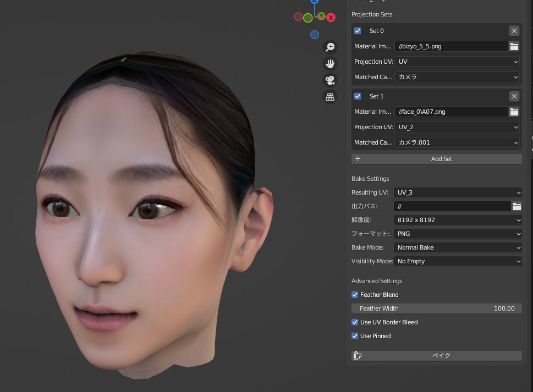This screenshot has width=533, height=392.
Task: Switch perspective/orthographic with grid icon
Action: tap(330, 97)
